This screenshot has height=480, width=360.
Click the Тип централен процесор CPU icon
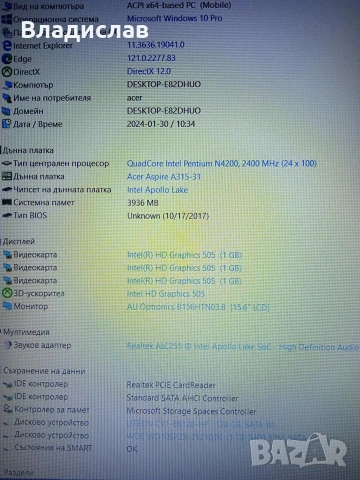tap(7, 163)
